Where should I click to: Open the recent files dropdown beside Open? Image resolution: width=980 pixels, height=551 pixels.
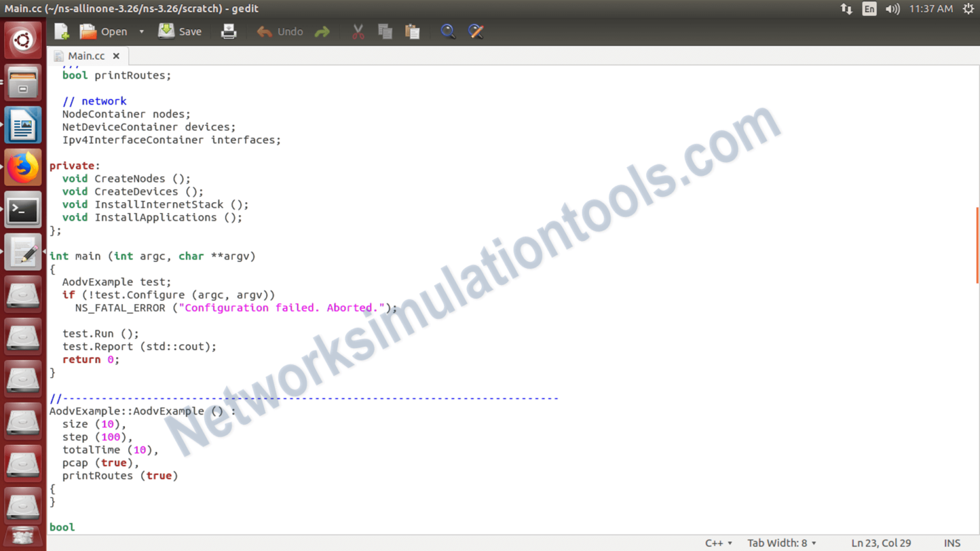pyautogui.click(x=141, y=31)
